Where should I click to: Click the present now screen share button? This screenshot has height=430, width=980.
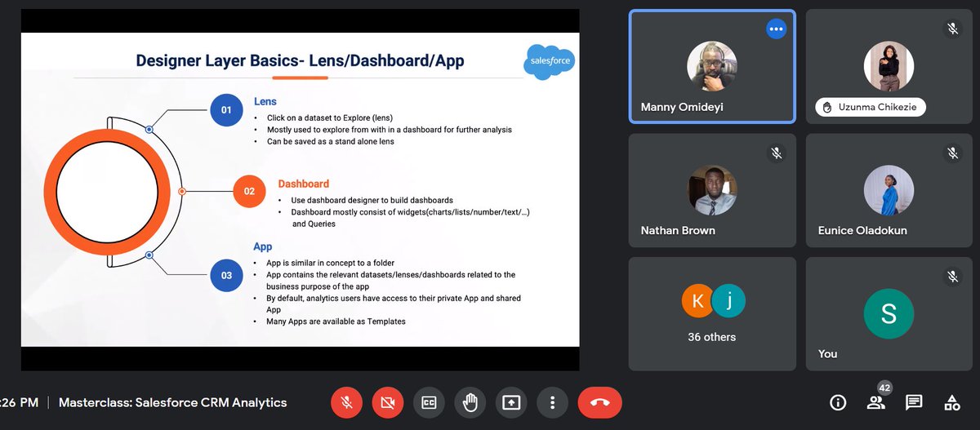pos(511,402)
